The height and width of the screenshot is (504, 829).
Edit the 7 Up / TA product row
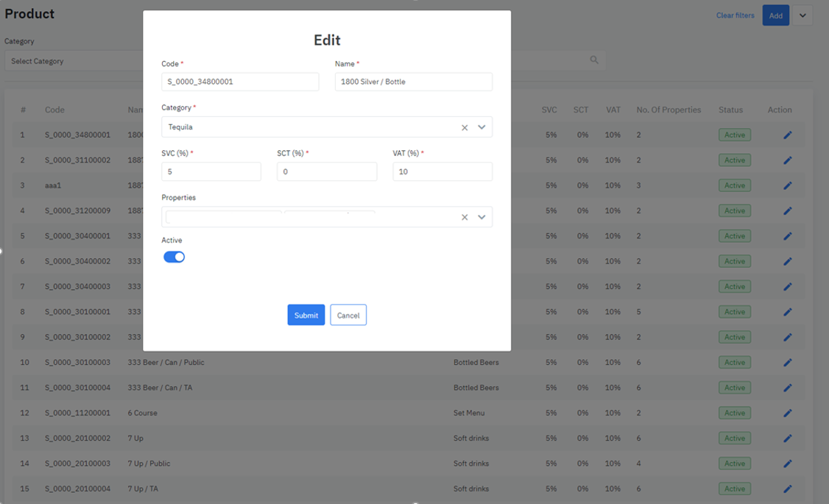(787, 489)
